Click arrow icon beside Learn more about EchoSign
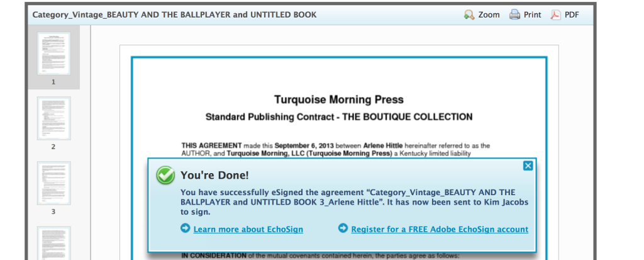The image size is (644, 260). click(186, 228)
